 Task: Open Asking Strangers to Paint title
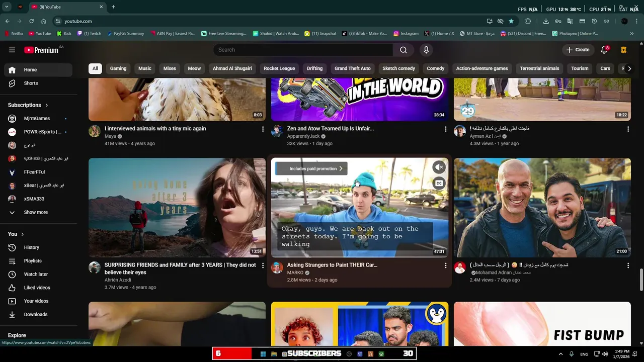pos(332,265)
